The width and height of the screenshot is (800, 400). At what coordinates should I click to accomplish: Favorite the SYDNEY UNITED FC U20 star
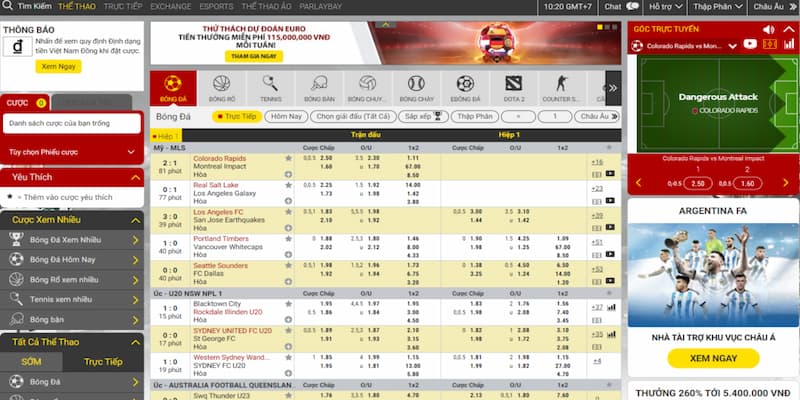[288, 331]
